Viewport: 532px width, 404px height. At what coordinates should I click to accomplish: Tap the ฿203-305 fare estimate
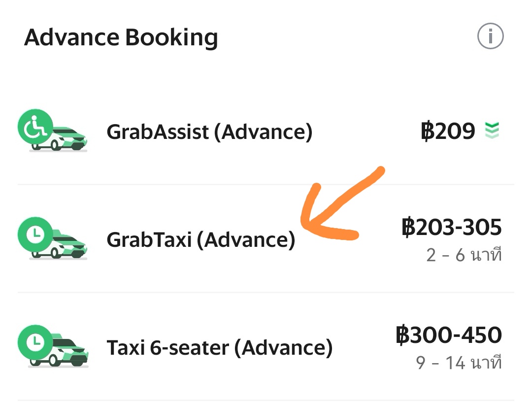point(452,228)
